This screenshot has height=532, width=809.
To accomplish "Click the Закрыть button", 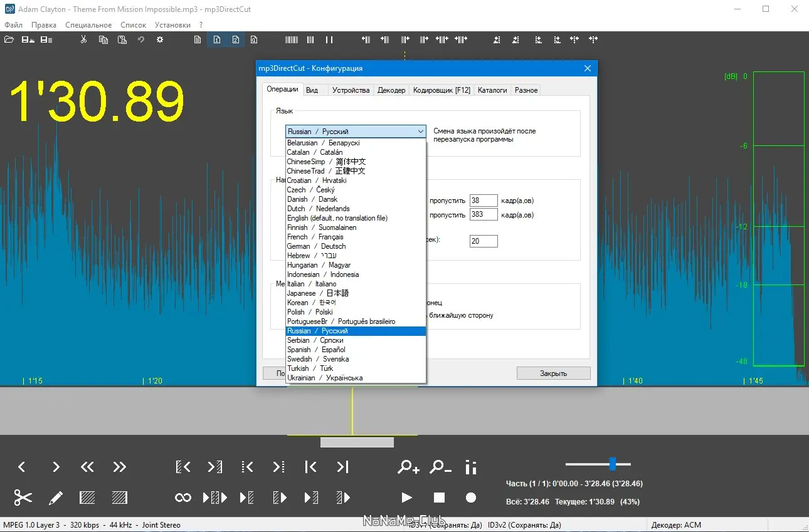I will (x=553, y=373).
